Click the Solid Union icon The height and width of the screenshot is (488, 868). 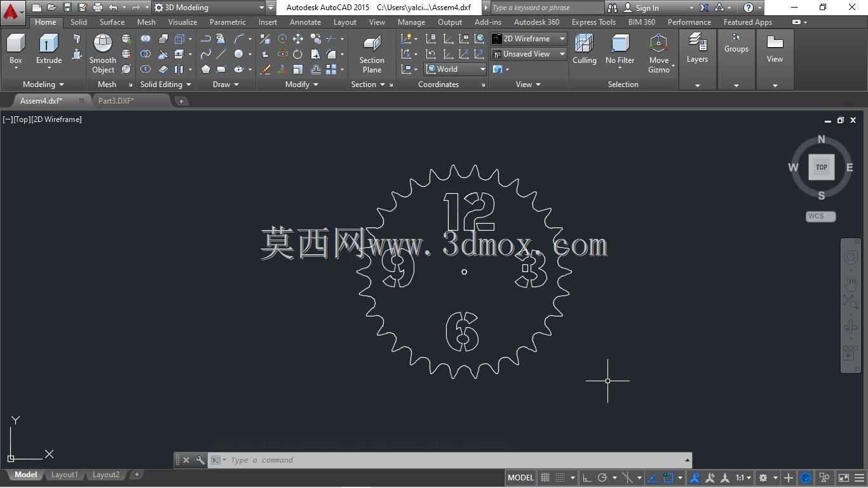point(146,39)
